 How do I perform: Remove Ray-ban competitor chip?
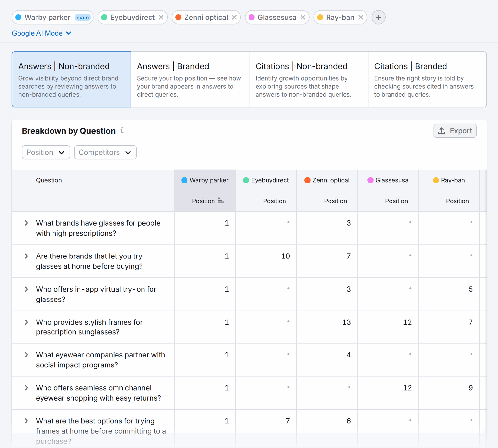click(361, 17)
